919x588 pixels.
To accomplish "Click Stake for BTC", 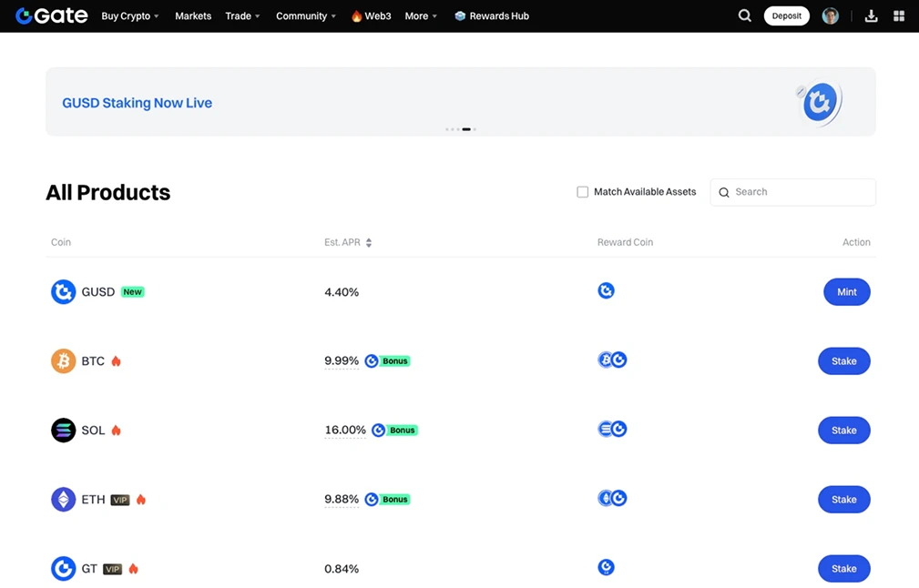I will coord(844,360).
